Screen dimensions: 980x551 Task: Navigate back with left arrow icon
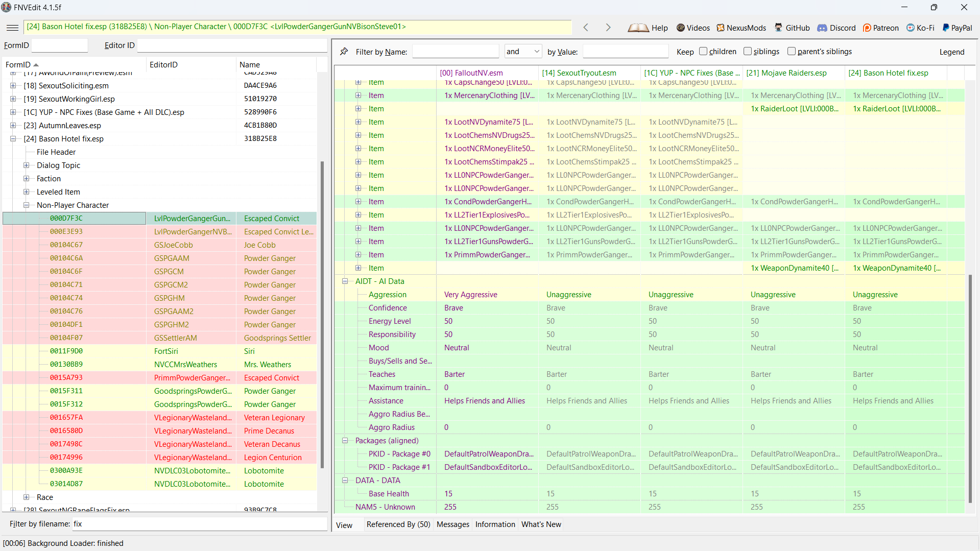pos(586,28)
